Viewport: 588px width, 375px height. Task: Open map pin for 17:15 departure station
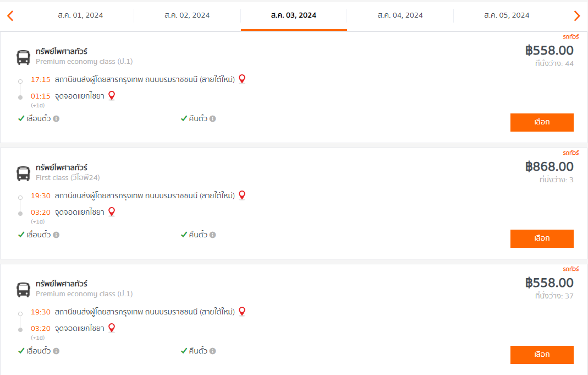[242, 79]
